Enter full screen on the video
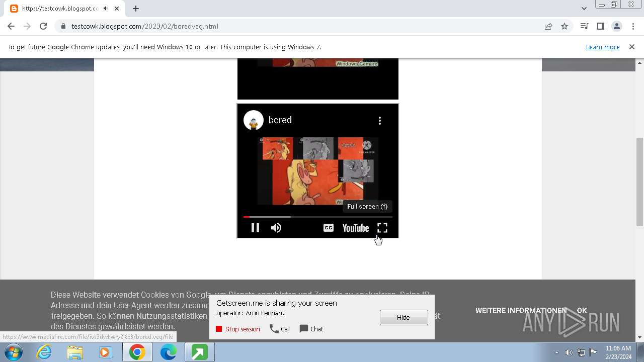This screenshot has width=644, height=362. (382, 228)
